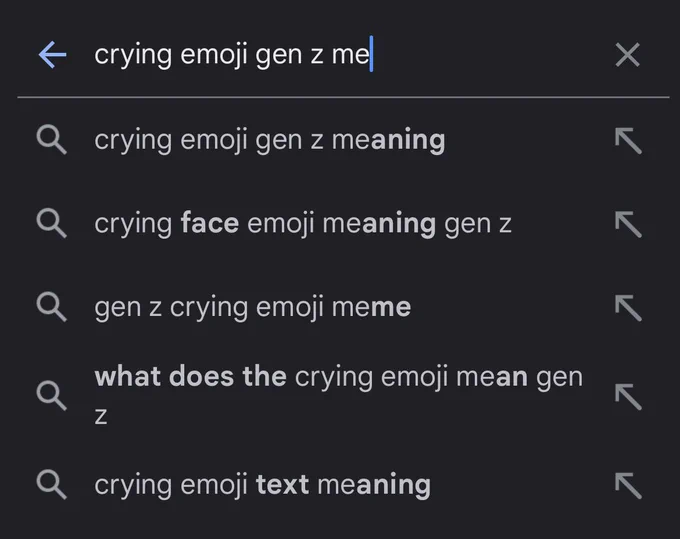Click magnifier icon beside 'crying face emoji meaning'
Image resolution: width=680 pixels, height=539 pixels.
[x=52, y=223]
